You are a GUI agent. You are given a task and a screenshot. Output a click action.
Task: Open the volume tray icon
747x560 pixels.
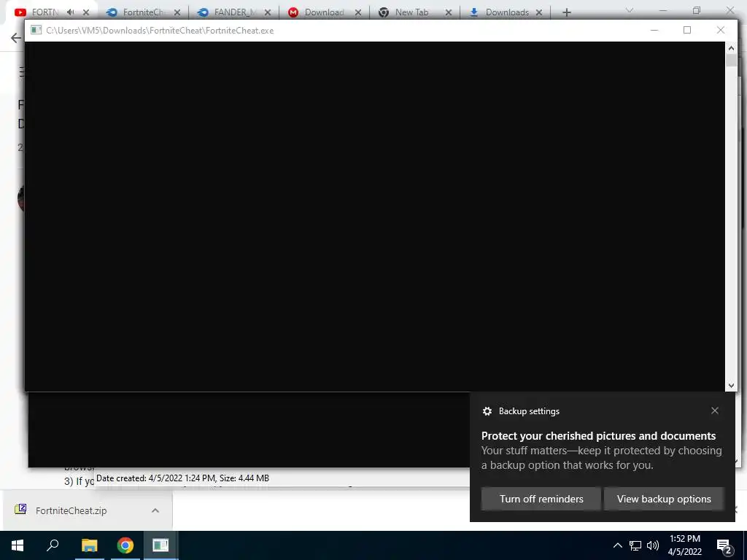(x=653, y=545)
